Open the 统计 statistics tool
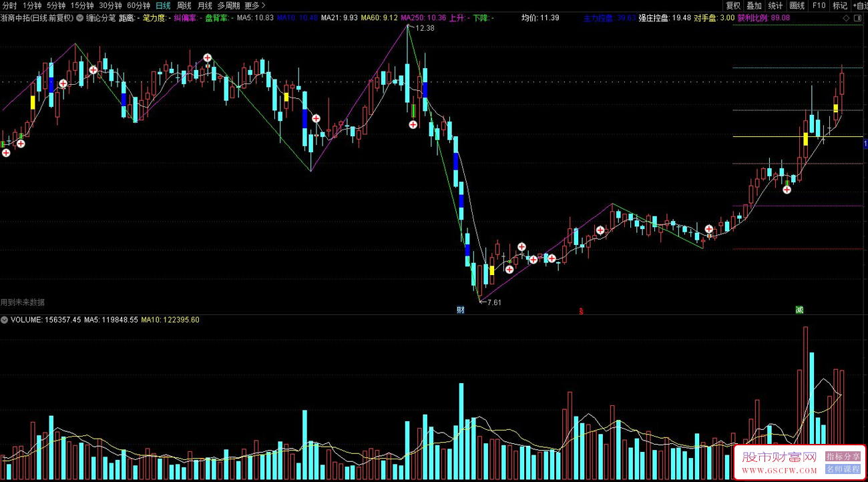 [776, 5]
